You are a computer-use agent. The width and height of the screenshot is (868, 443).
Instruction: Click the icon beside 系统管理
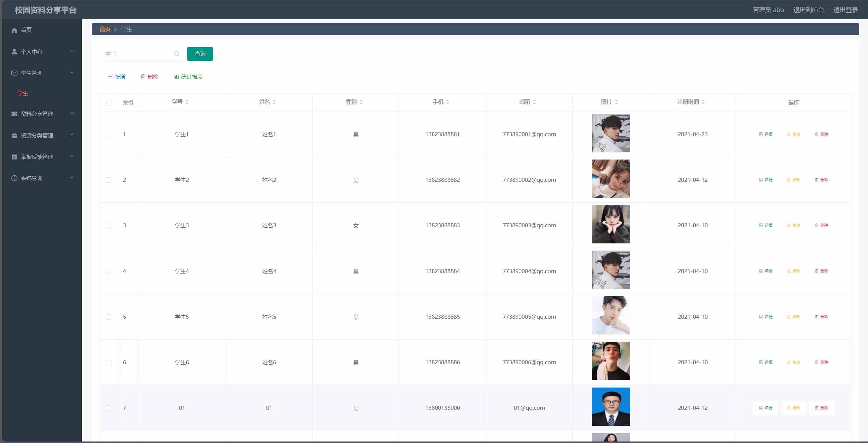tap(14, 178)
